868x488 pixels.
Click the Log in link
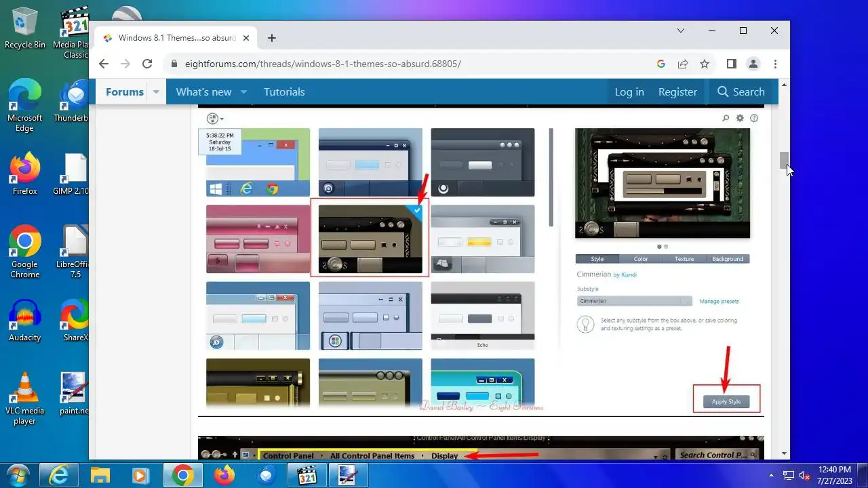coord(629,91)
